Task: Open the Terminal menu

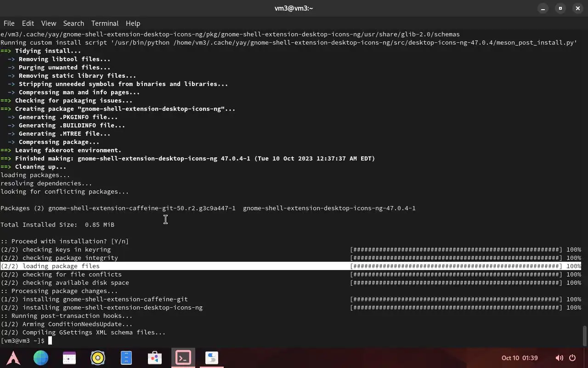Action: point(105,23)
